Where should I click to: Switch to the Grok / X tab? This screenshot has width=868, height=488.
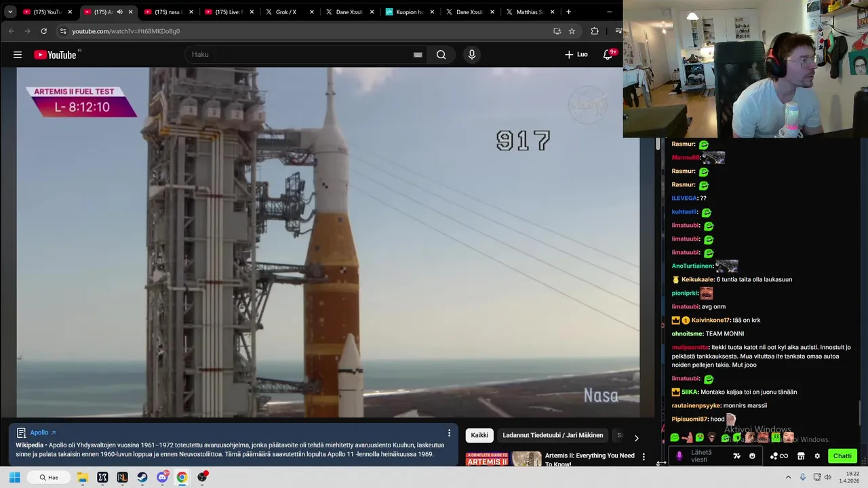tap(290, 12)
